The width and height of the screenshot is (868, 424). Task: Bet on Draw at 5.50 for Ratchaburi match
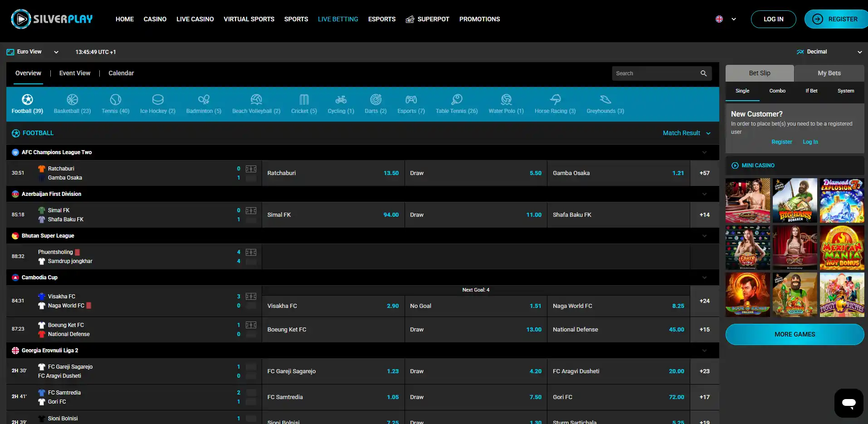click(476, 173)
